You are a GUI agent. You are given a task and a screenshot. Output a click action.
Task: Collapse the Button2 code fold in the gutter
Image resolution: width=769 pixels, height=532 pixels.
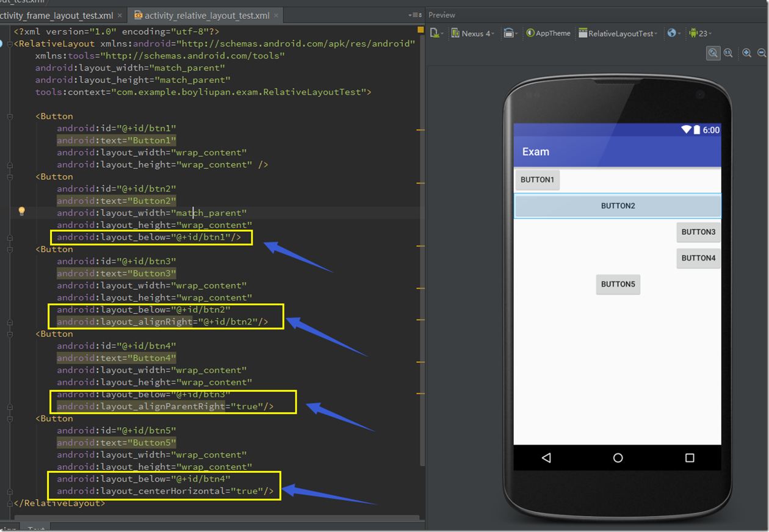click(x=9, y=177)
